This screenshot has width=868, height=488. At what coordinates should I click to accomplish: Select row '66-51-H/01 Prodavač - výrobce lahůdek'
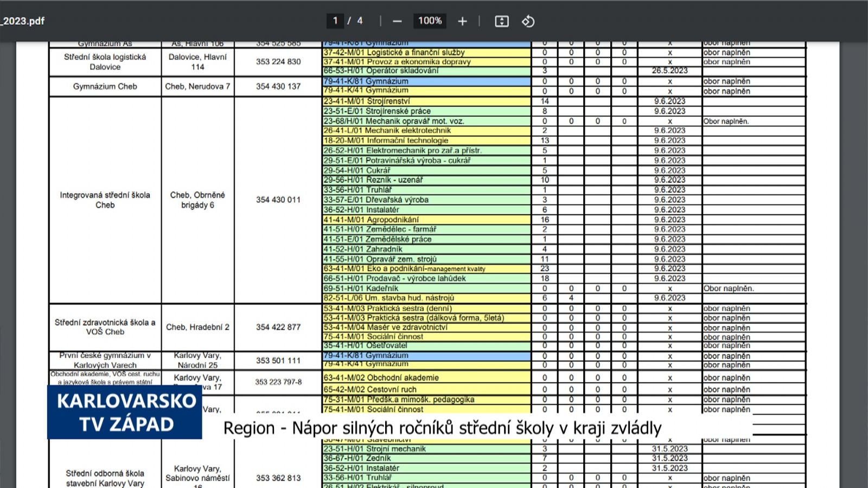426,279
